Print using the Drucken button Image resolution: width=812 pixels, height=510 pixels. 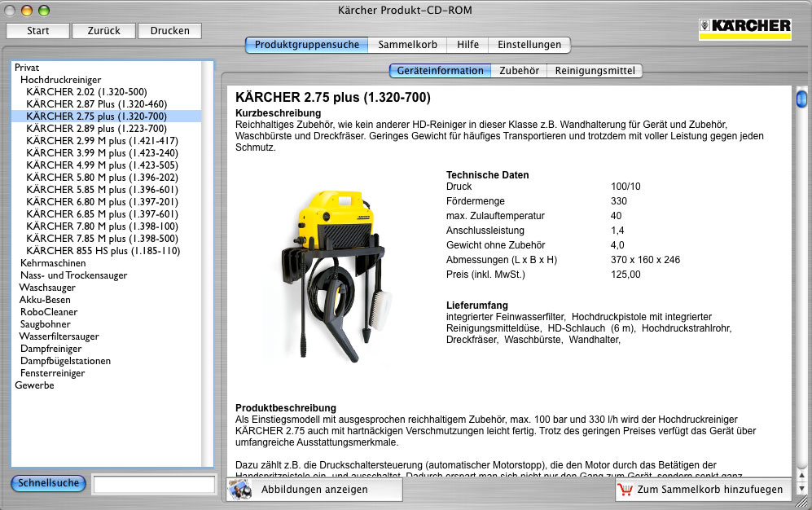[170, 30]
